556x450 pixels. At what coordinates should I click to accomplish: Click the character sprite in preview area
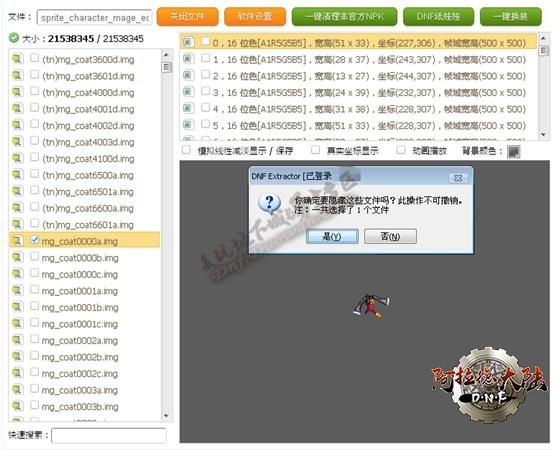[371, 306]
